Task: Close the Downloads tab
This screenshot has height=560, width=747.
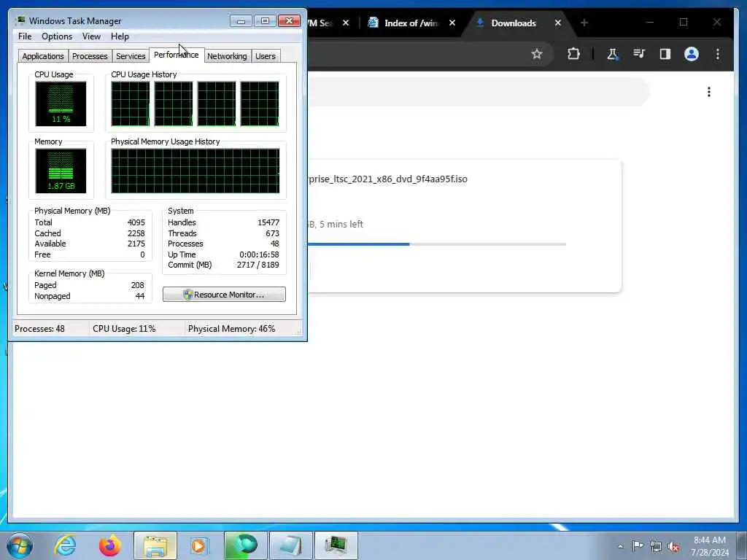Action: [558, 23]
